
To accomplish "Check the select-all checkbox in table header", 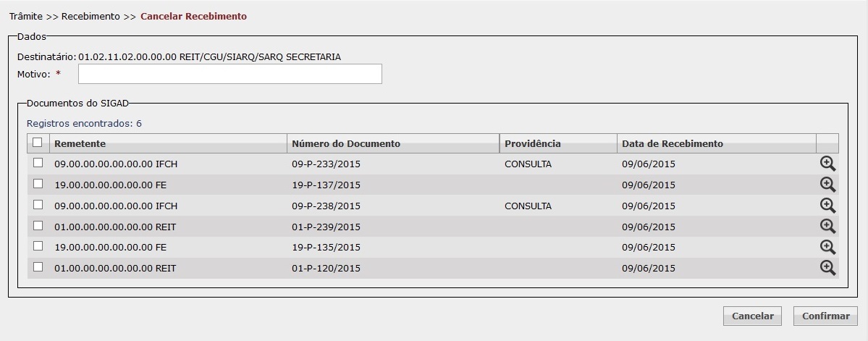I will pyautogui.click(x=37, y=143).
